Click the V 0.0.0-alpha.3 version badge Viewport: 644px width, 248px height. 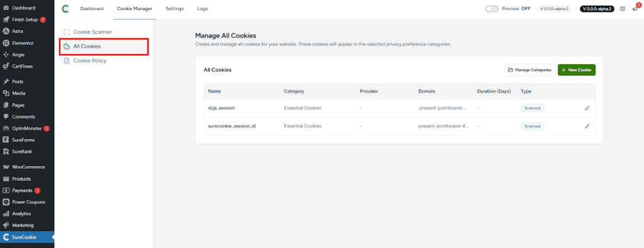pos(554,9)
